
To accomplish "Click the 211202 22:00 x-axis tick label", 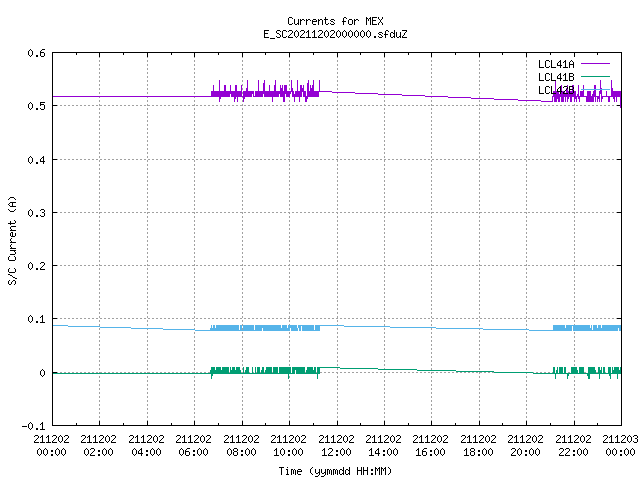I will click(x=573, y=446).
